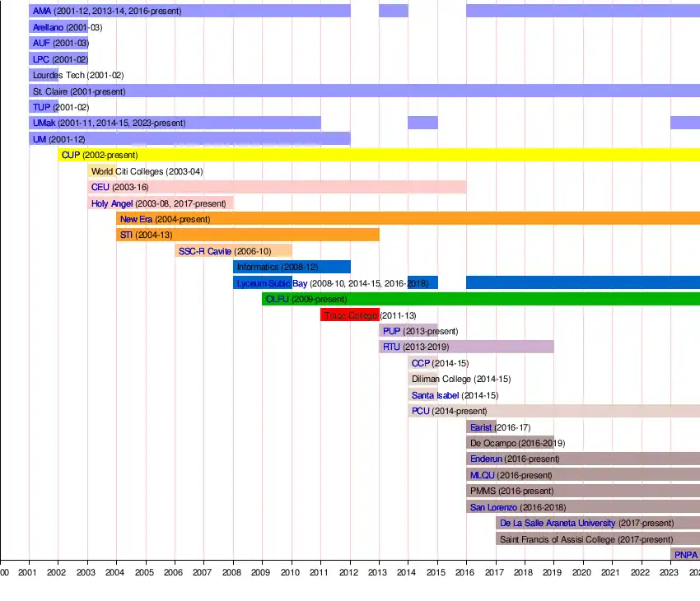The width and height of the screenshot is (700, 601).
Task: Open the Santa Isabel link
Action: click(x=435, y=395)
